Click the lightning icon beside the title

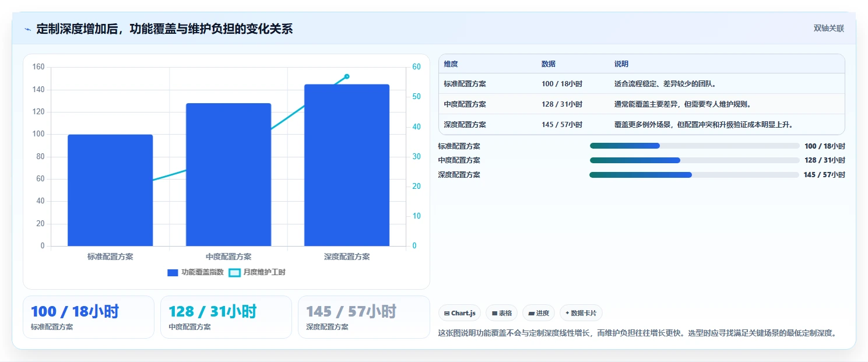click(27, 29)
